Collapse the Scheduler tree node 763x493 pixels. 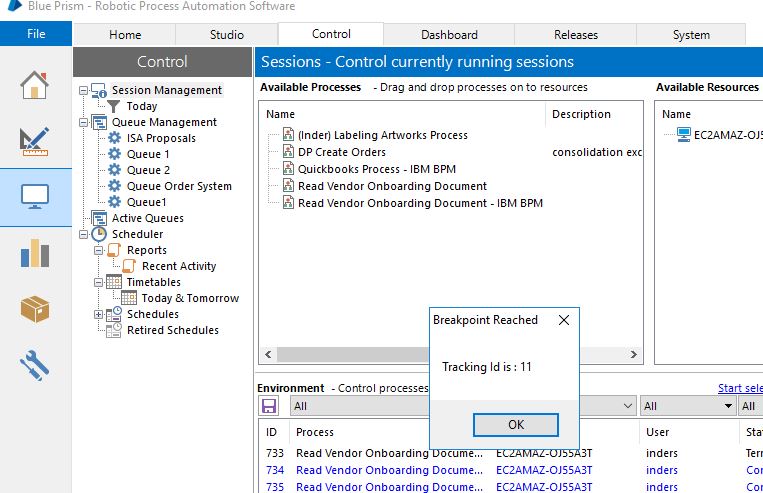pyautogui.click(x=84, y=234)
